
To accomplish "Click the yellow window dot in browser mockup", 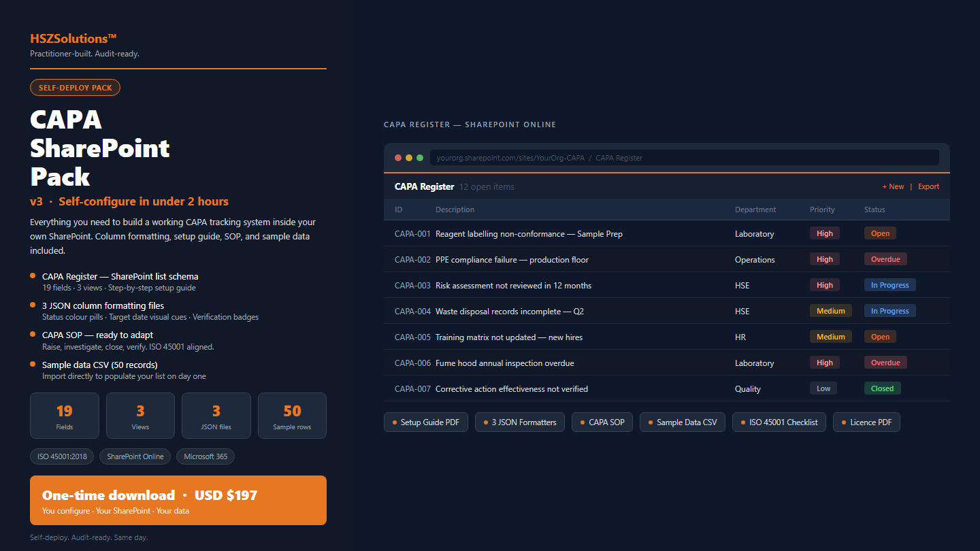I will pyautogui.click(x=409, y=158).
